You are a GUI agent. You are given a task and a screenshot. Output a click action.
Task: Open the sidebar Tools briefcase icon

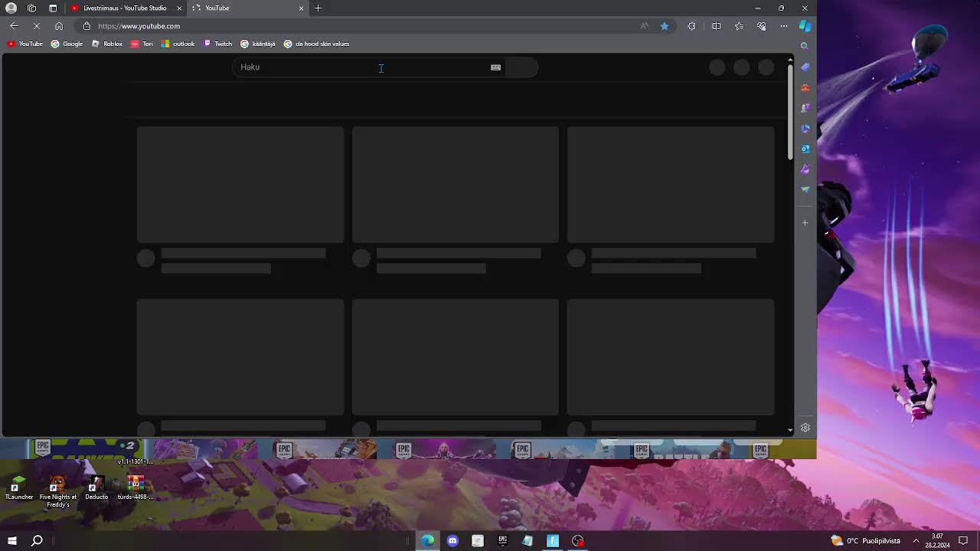point(805,88)
